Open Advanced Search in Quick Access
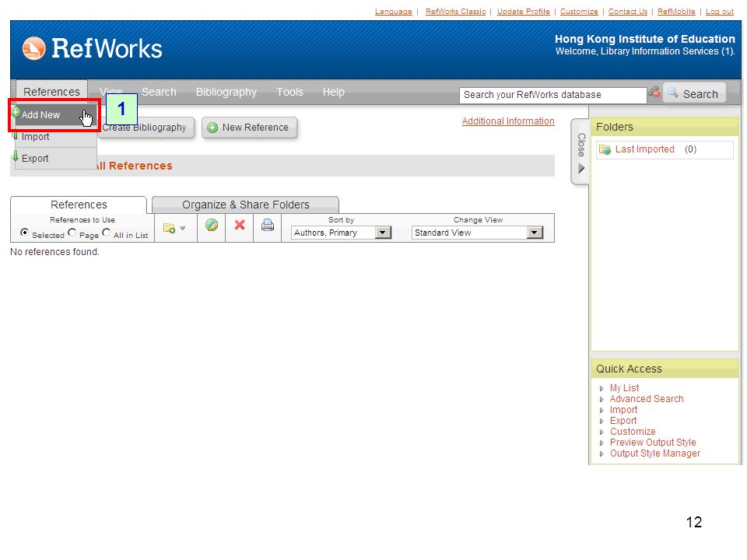Screen dimensions: 747x560 point(647,399)
